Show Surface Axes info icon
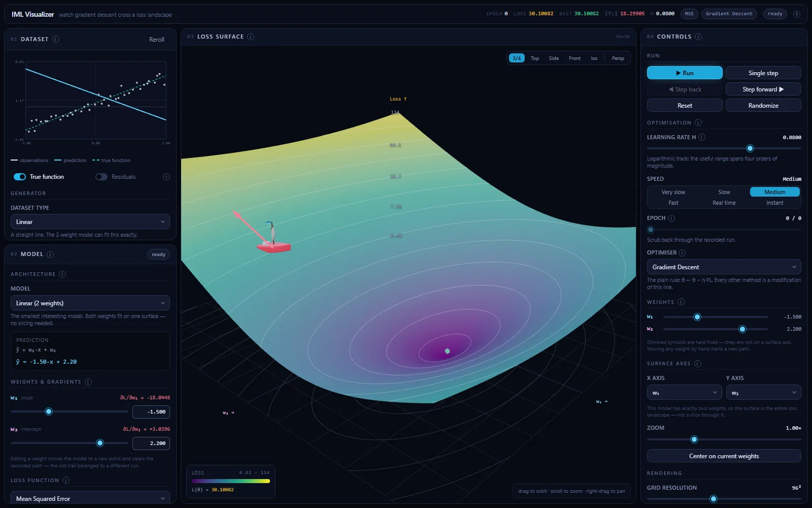Image resolution: width=812 pixels, height=508 pixels. click(x=698, y=364)
